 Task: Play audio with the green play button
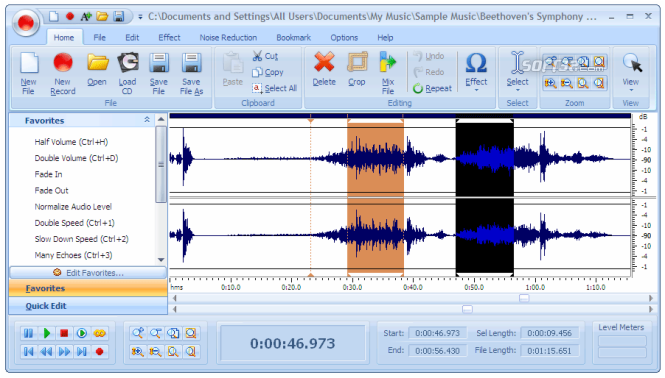(x=47, y=333)
